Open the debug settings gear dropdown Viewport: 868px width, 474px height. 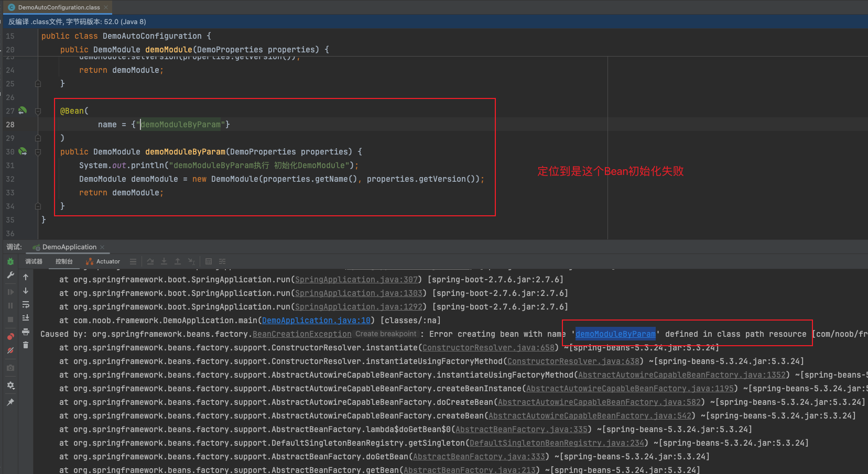click(x=10, y=385)
